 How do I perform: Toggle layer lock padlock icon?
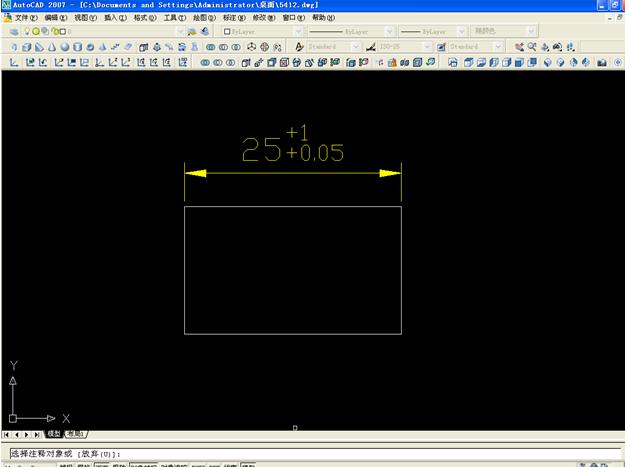55,31
